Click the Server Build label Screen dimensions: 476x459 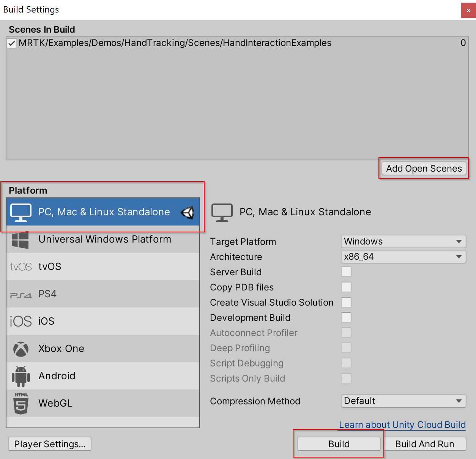pyautogui.click(x=236, y=272)
